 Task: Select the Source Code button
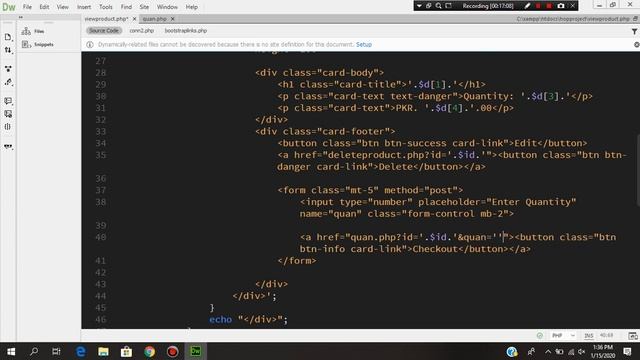point(104,31)
